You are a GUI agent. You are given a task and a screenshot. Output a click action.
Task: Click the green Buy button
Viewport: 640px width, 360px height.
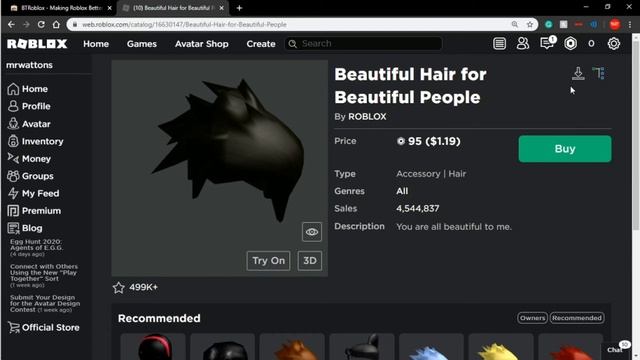[565, 149]
